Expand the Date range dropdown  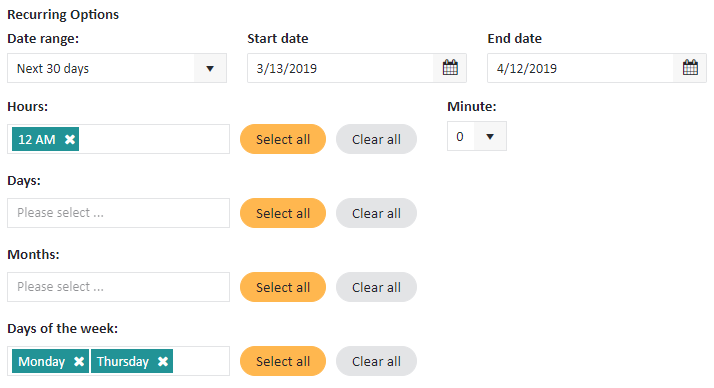point(210,68)
